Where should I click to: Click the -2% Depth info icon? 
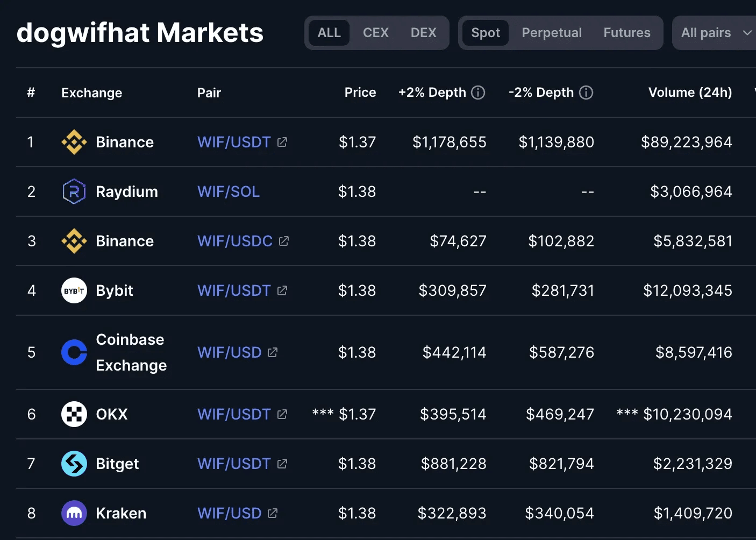(x=586, y=93)
